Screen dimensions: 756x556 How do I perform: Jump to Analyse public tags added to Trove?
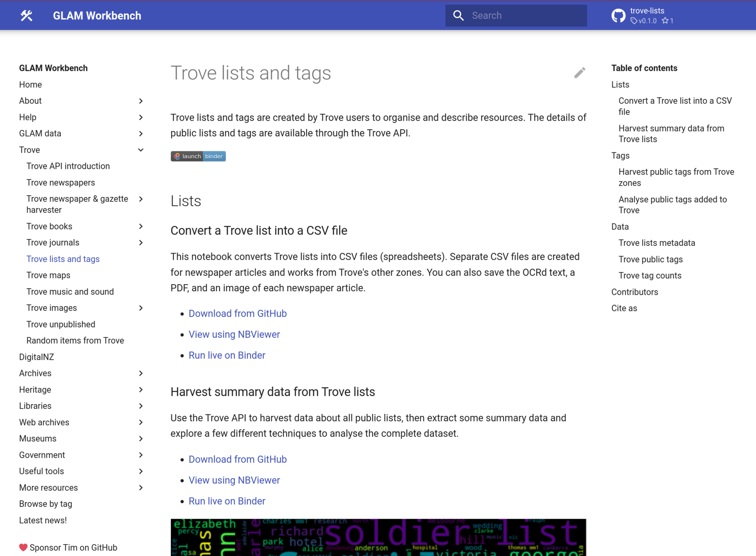[672, 205]
